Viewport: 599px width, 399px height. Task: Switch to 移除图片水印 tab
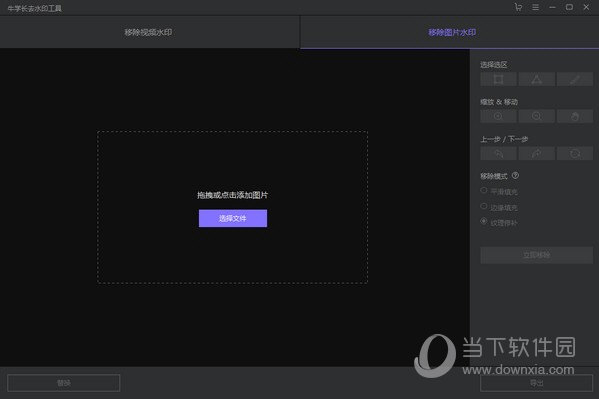coord(450,32)
